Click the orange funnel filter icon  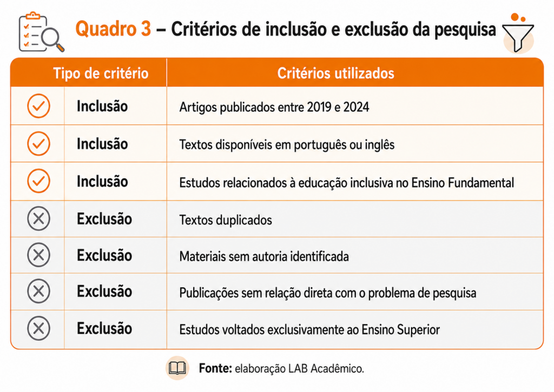coord(518,34)
